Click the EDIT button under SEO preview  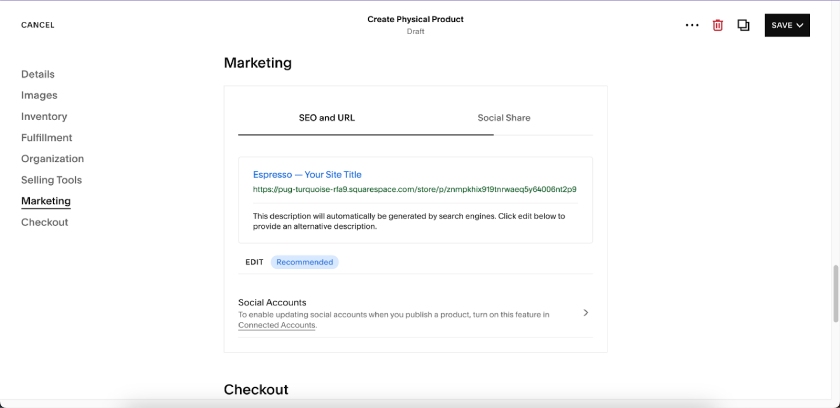tap(254, 262)
